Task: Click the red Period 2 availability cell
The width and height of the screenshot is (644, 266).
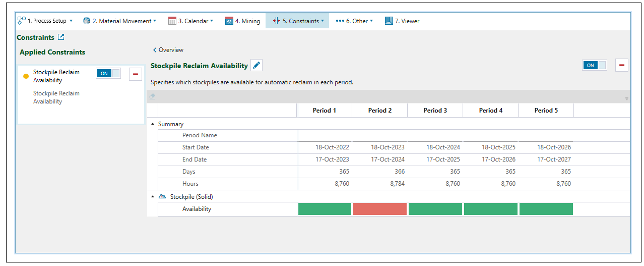Action: pyautogui.click(x=379, y=209)
